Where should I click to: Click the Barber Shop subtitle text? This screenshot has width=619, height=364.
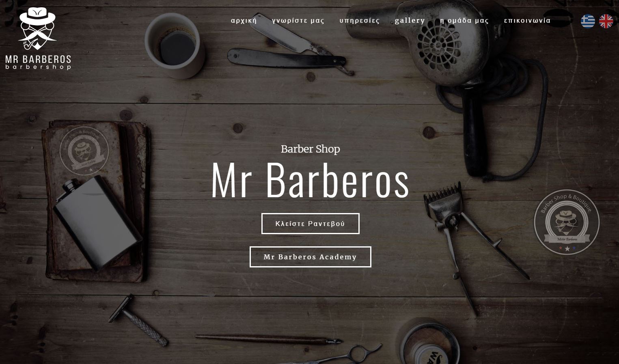(x=311, y=149)
